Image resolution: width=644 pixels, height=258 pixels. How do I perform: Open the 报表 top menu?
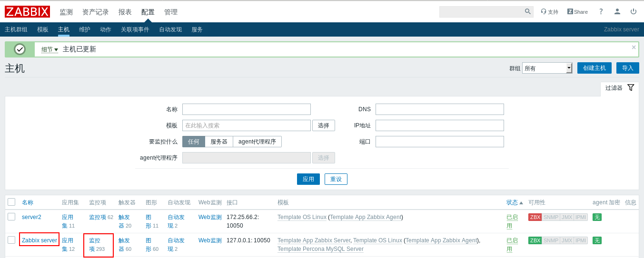click(x=125, y=12)
